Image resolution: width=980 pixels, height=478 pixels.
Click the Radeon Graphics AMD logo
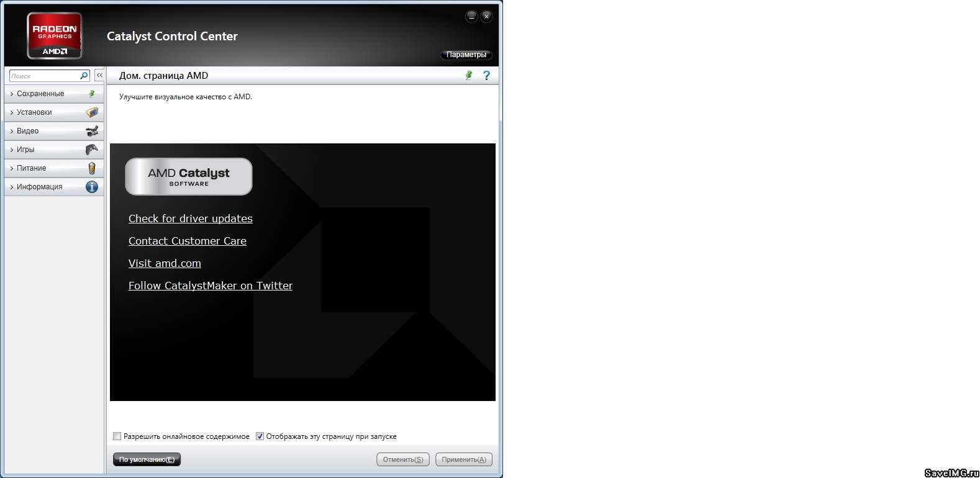(55, 35)
